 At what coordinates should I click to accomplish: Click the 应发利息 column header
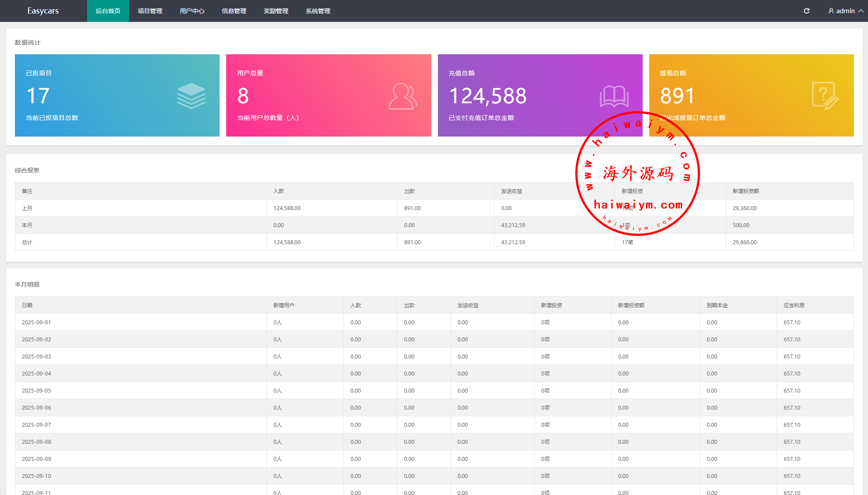794,305
